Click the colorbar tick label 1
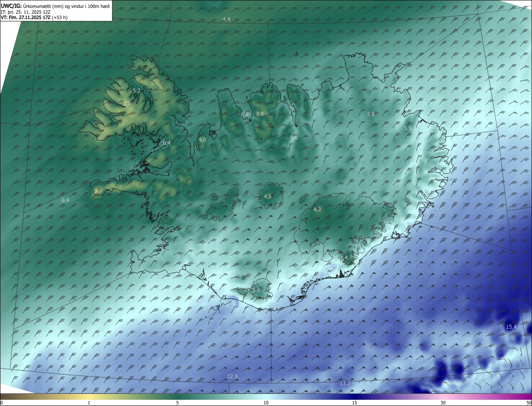The height and width of the screenshot is (406, 532). click(x=89, y=403)
